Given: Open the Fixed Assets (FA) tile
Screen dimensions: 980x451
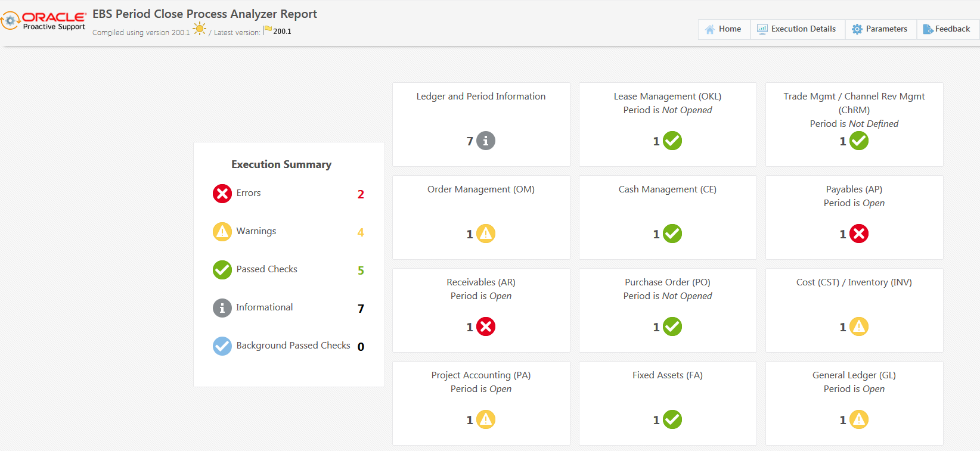Looking at the screenshot, I should pos(668,403).
